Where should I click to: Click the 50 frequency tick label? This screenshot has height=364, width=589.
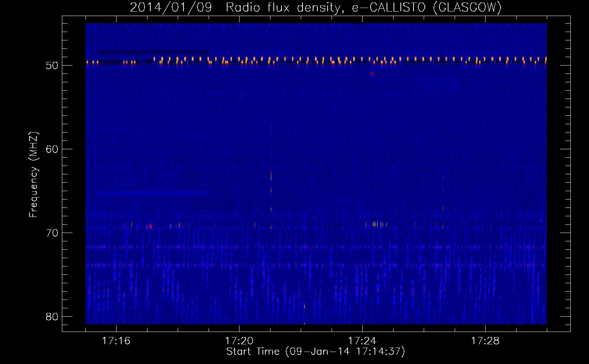click(x=52, y=66)
